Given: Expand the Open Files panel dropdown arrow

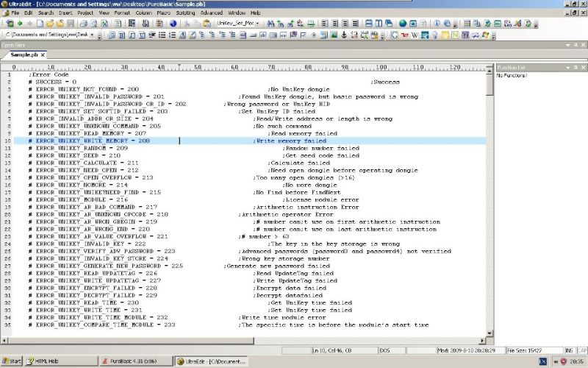Looking at the screenshot, I should tap(567, 45).
